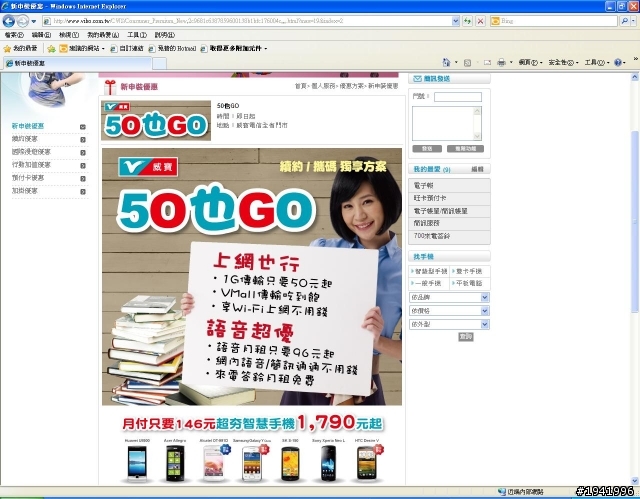Viewport: 640px width, 499px height.
Task: Open 旺卡預付卡 in favorites list
Action: (x=449, y=198)
